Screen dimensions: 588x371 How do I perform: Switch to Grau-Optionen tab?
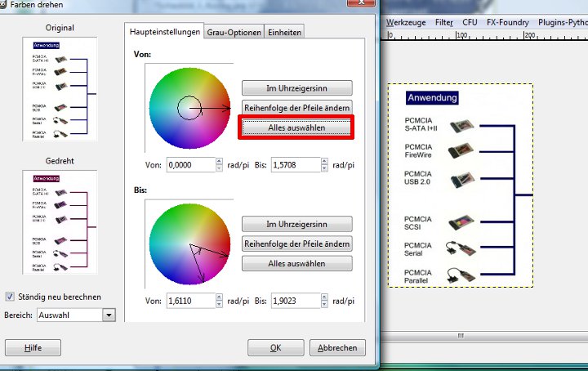(234, 33)
